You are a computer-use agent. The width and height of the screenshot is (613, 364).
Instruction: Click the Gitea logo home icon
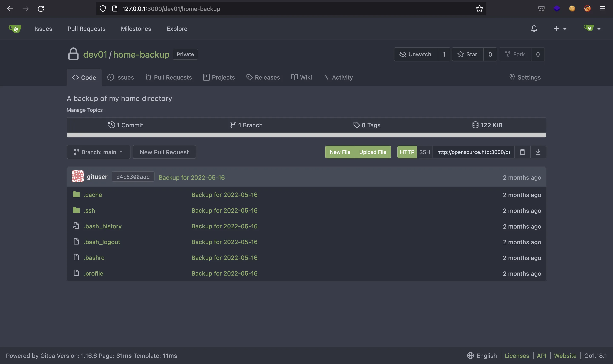(15, 29)
